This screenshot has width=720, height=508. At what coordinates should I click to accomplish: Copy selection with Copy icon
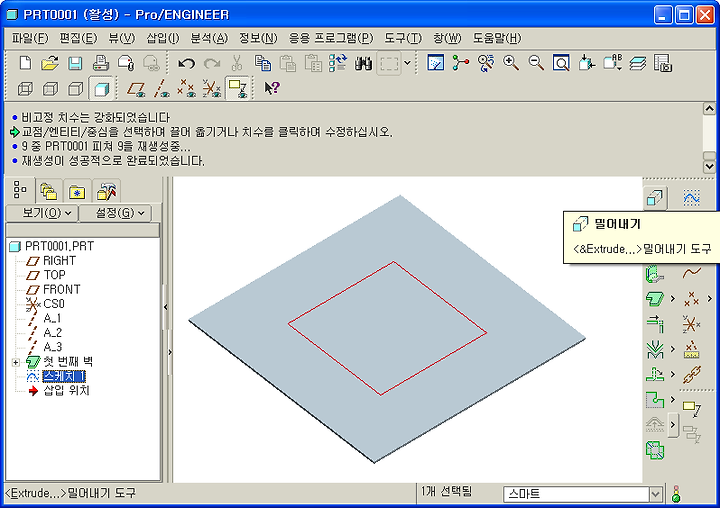pos(263,62)
